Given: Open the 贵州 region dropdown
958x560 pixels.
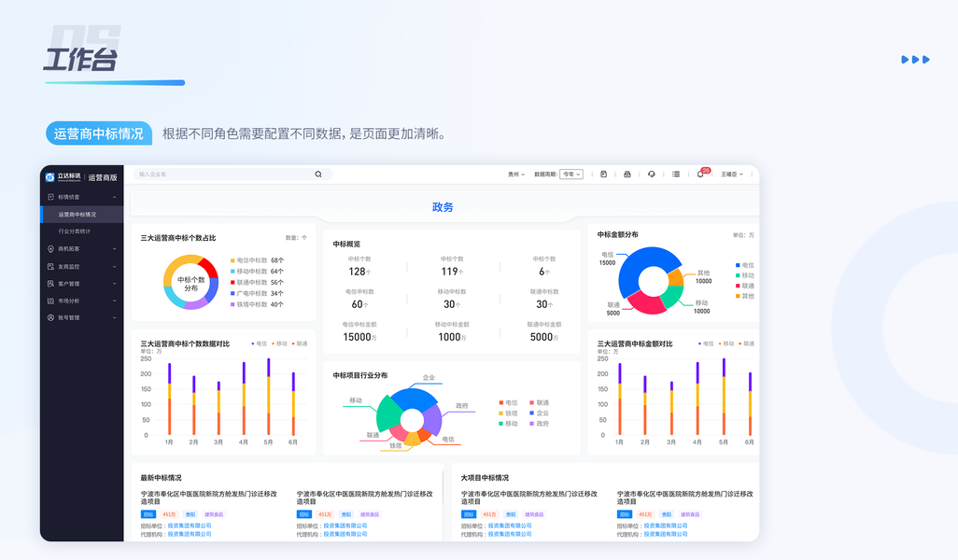Looking at the screenshot, I should 516,175.
